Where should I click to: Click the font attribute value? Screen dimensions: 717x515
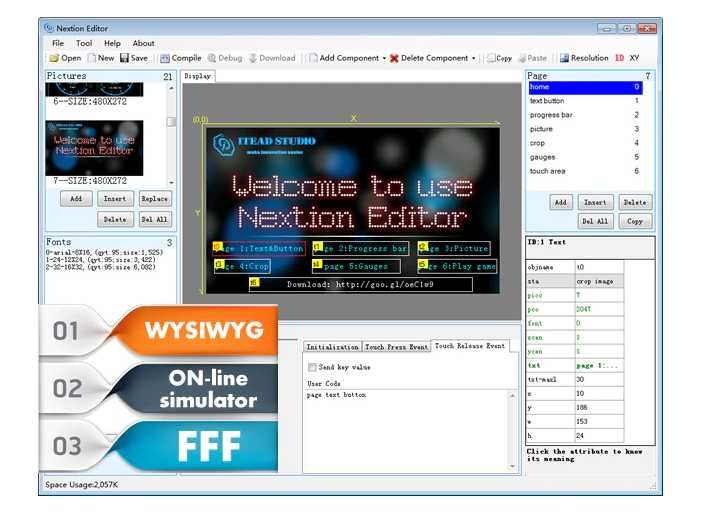[x=599, y=323]
